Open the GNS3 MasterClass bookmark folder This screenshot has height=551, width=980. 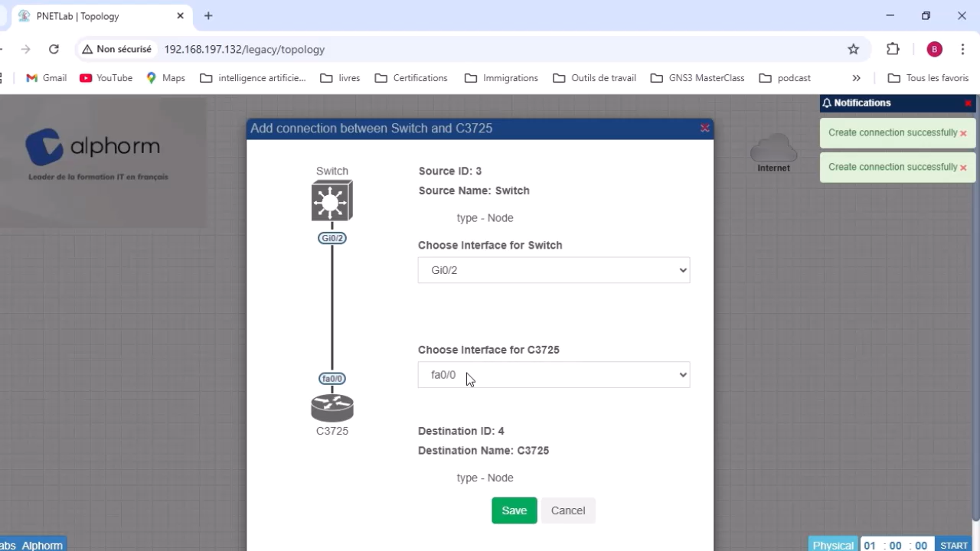pos(697,78)
